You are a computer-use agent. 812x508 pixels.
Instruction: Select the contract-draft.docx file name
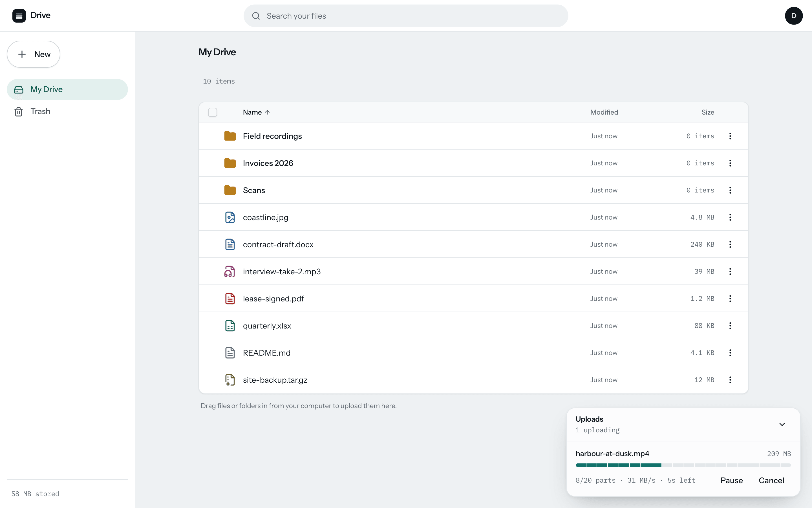point(278,245)
